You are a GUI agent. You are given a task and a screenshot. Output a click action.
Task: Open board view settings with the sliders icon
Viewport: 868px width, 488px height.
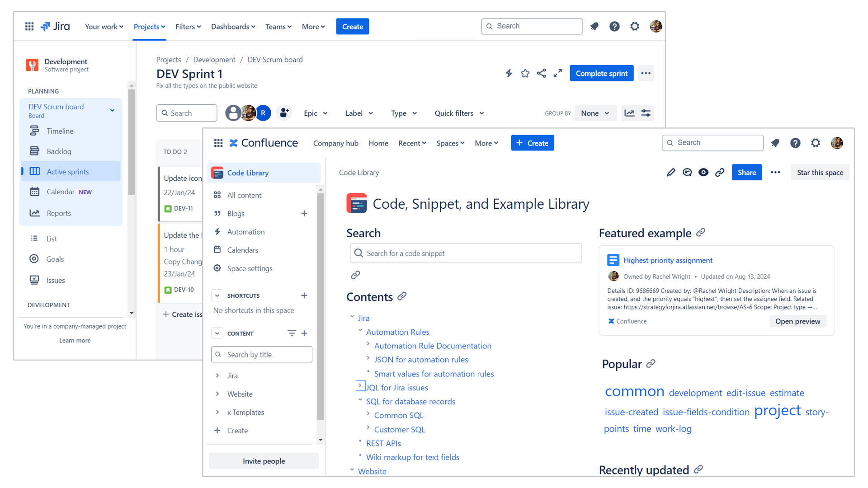[646, 113]
